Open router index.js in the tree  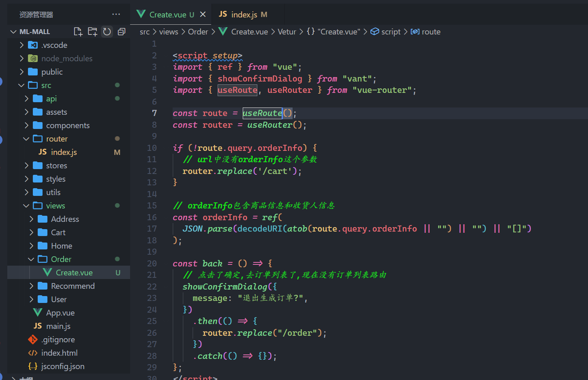(68, 152)
